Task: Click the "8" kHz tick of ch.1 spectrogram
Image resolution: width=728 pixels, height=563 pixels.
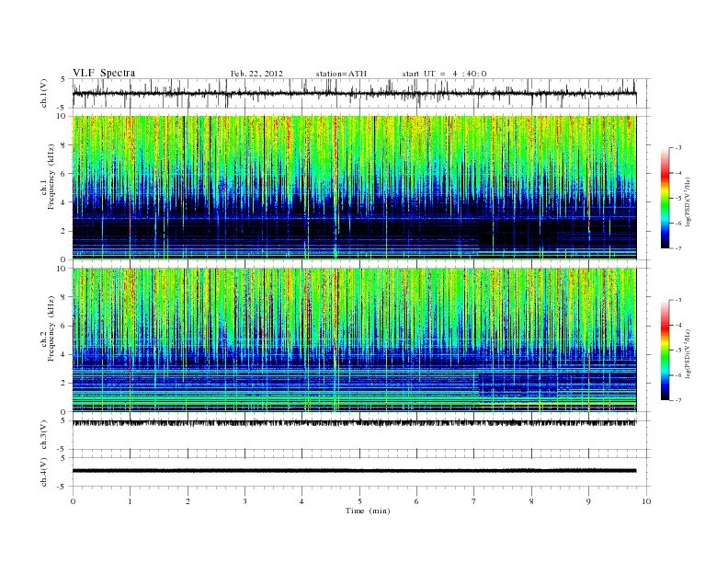Action: pyautogui.click(x=64, y=145)
